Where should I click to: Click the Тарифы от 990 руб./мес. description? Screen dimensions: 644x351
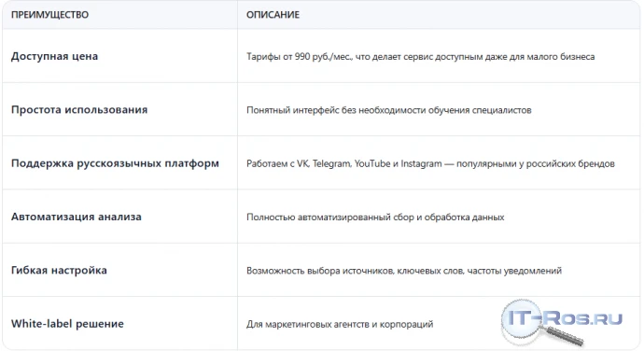[421, 57]
